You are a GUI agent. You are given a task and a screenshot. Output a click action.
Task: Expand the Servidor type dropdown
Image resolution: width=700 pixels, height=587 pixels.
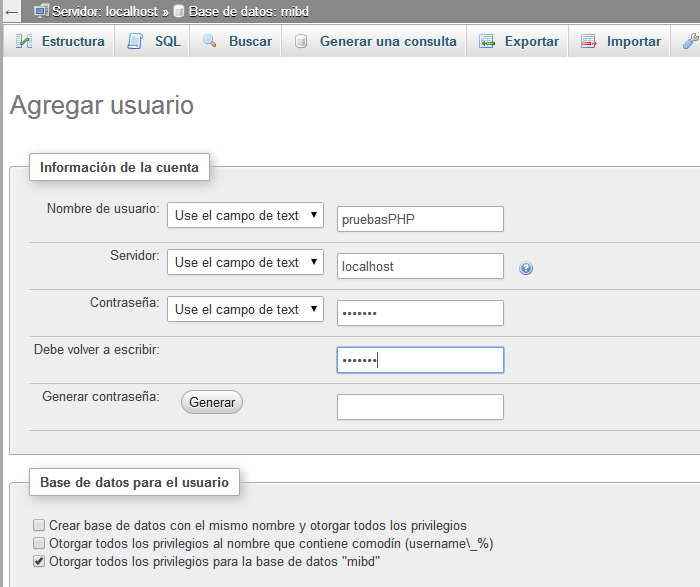(245, 263)
